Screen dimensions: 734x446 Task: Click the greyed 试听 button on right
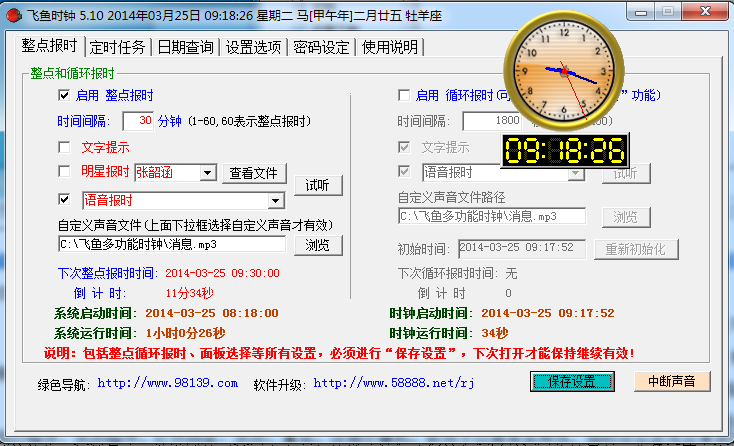pos(626,174)
